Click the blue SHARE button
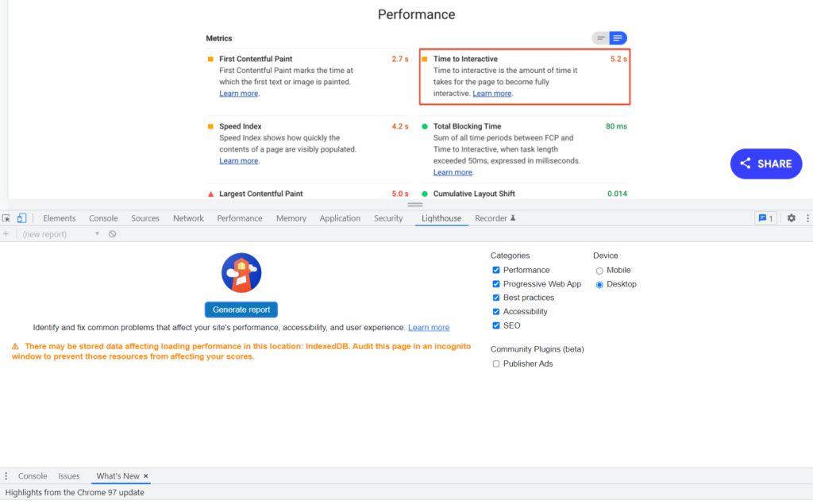Viewport: 813px width, 504px height. [766, 164]
